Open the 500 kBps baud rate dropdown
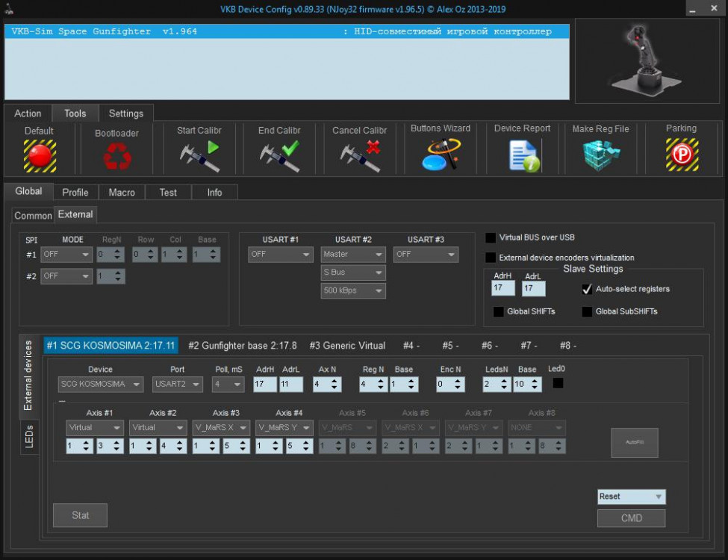Image resolution: width=728 pixels, height=560 pixels. 353,290
